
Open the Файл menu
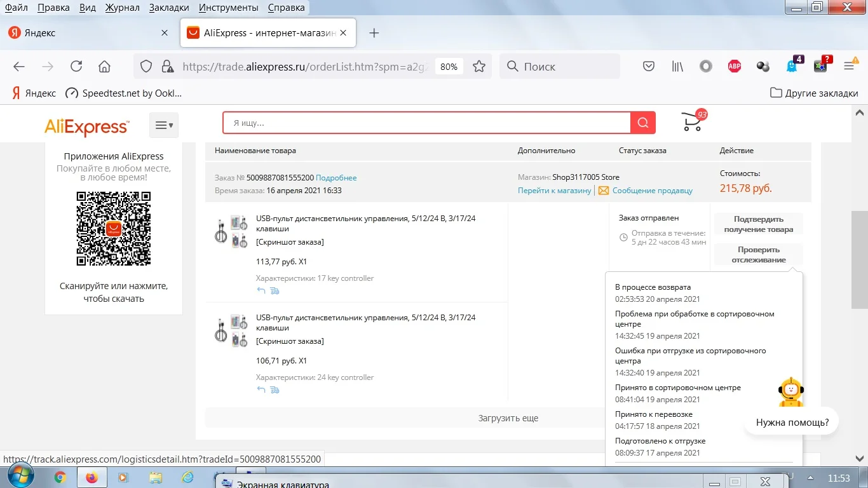click(x=17, y=8)
